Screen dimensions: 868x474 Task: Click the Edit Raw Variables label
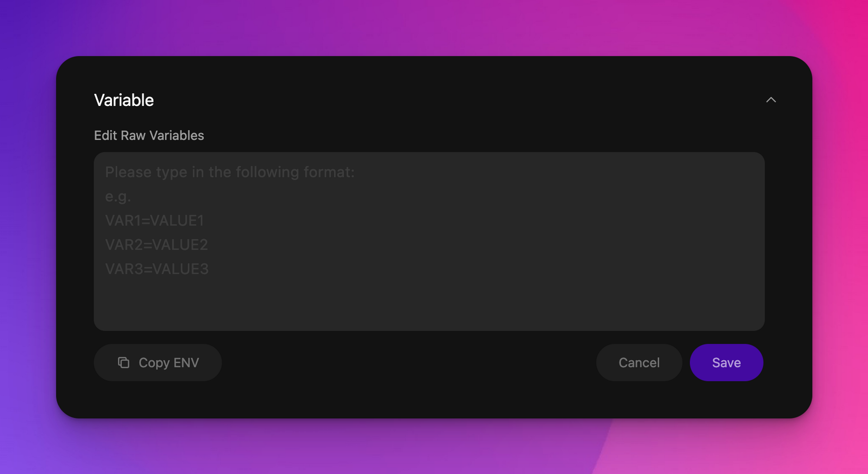click(149, 135)
